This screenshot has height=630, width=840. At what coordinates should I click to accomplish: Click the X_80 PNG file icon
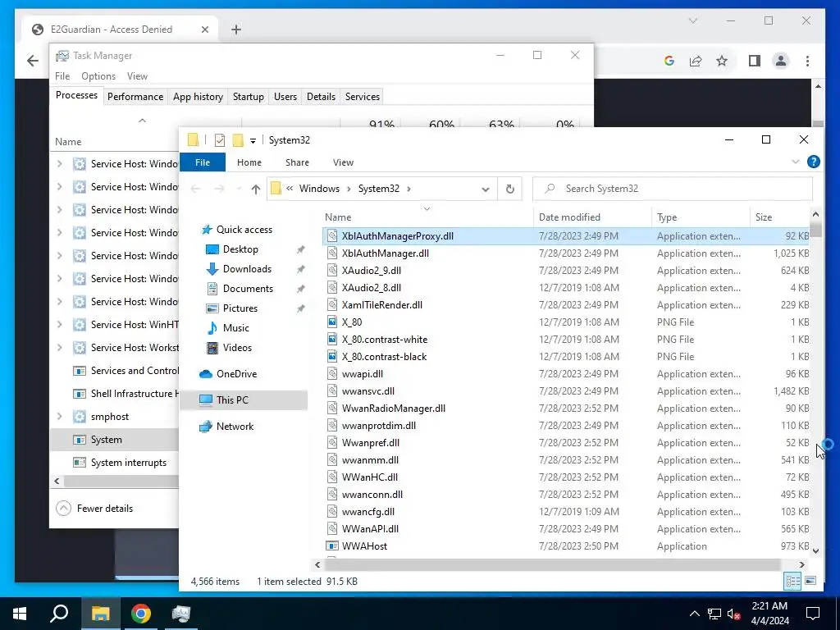pos(332,322)
